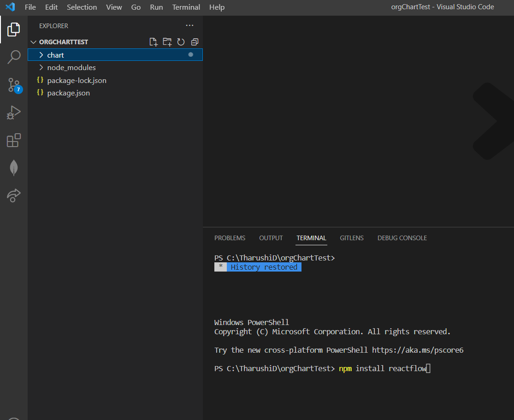The image size is (514, 420).
Task: Open the Live Share icon view
Action: pos(14,195)
